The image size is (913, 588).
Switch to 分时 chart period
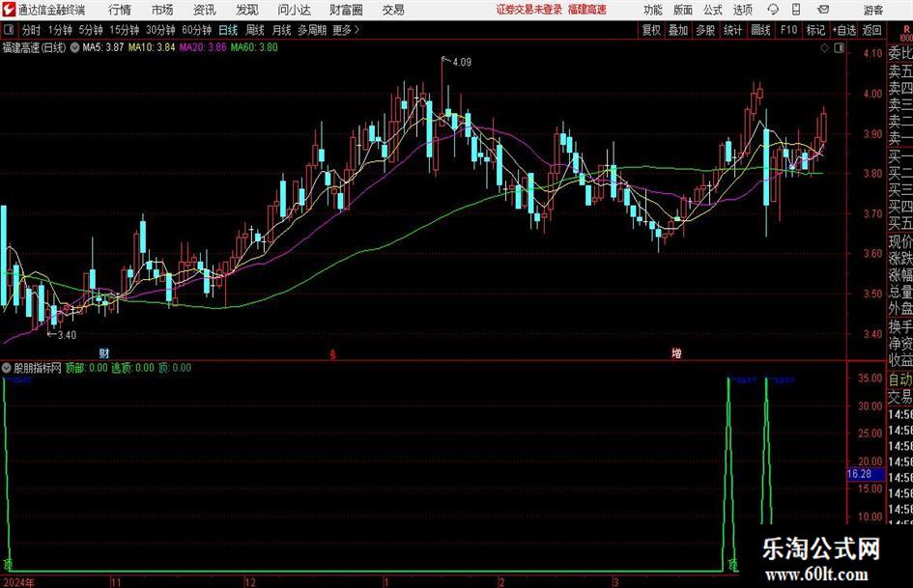pyautogui.click(x=32, y=30)
